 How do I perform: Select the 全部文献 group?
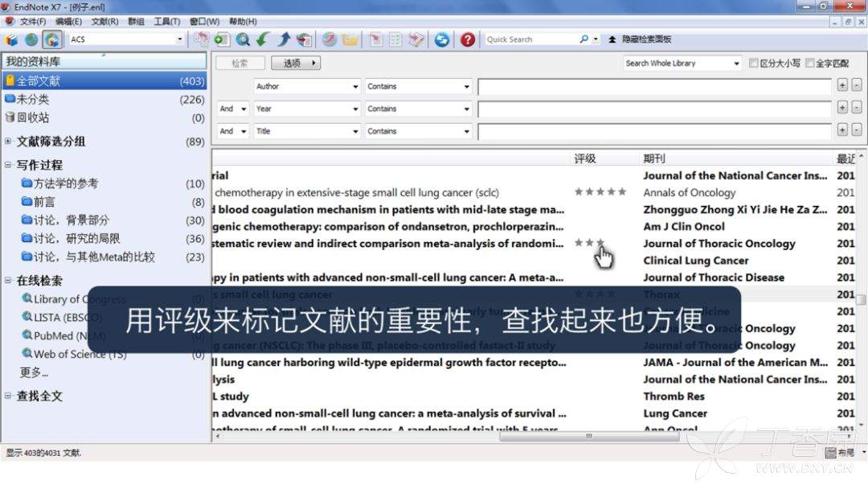point(104,81)
